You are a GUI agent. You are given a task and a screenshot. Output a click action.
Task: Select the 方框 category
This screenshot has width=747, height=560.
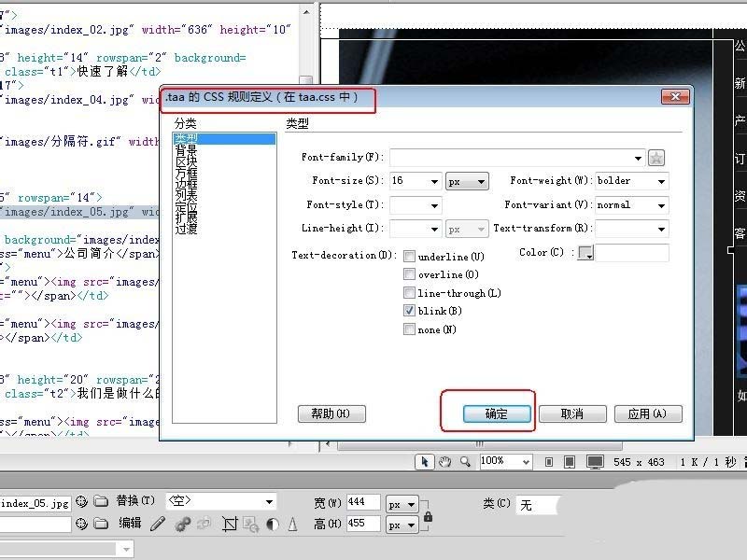point(186,173)
